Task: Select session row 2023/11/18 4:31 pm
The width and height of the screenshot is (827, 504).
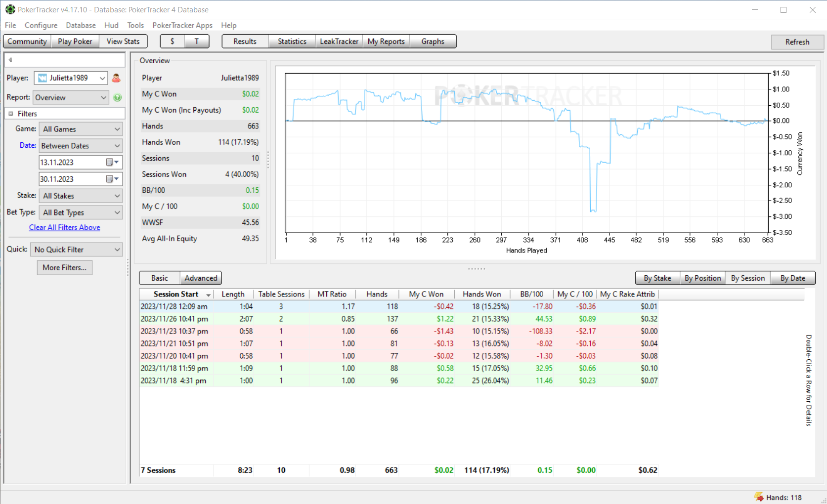Action: (399, 380)
